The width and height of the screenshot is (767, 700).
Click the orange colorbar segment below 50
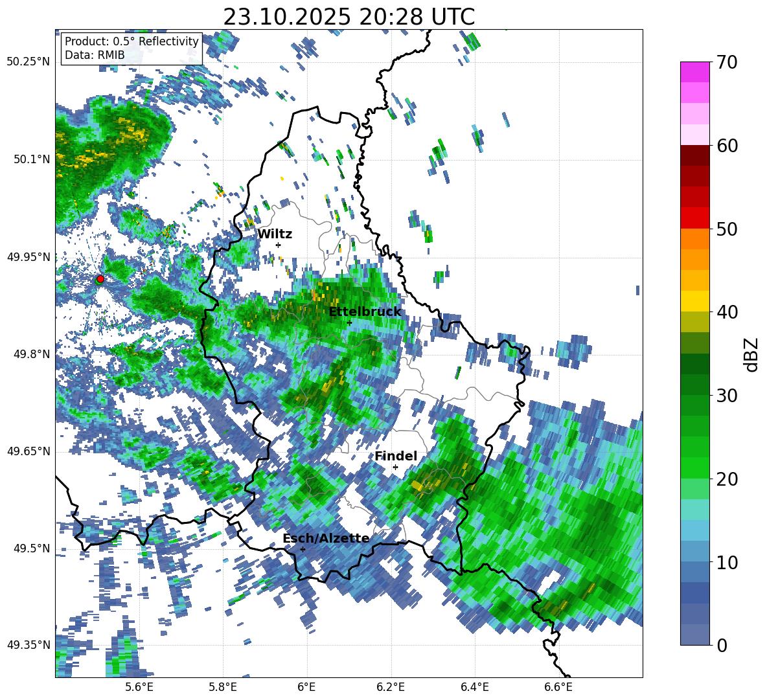(694, 238)
